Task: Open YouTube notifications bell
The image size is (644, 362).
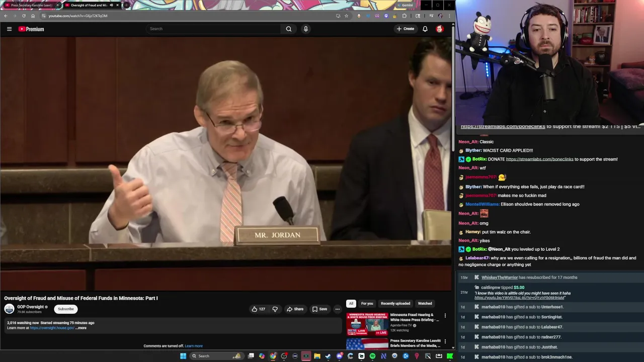Action: click(425, 29)
